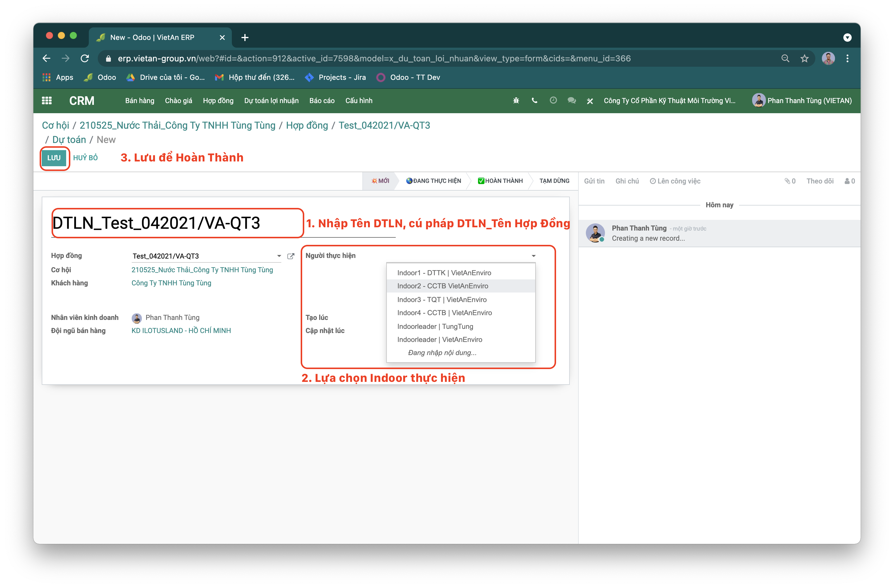Bookmark page with star icon
This screenshot has height=588, width=894.
click(x=804, y=59)
